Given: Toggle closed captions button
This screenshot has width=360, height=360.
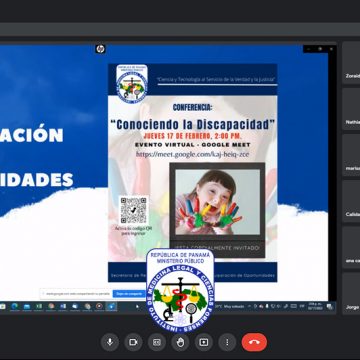Looking at the screenshot, I should (x=157, y=342).
